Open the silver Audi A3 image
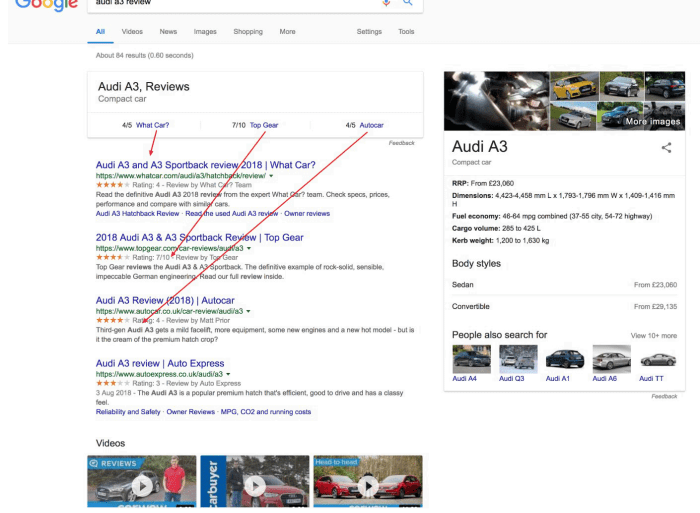The width and height of the screenshot is (700, 513). (573, 116)
